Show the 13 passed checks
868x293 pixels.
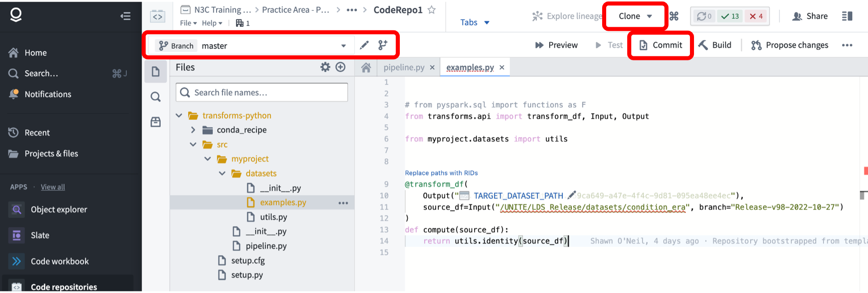tap(730, 16)
